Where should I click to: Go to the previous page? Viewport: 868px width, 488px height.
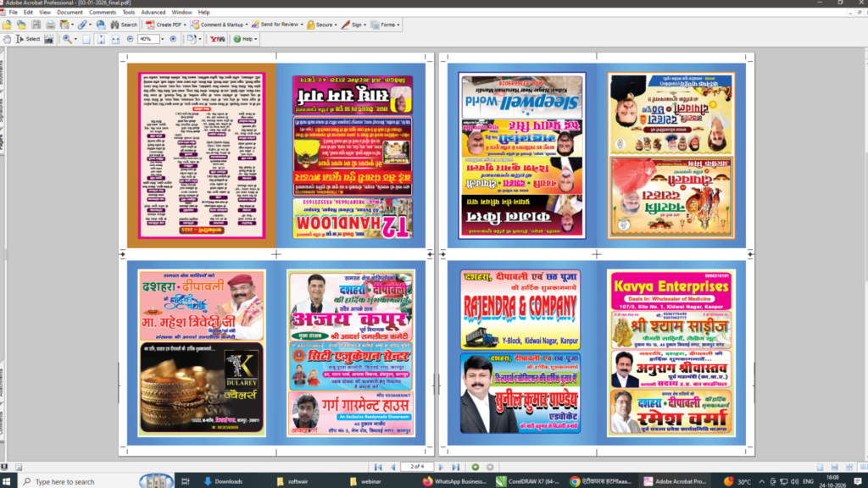(x=393, y=468)
